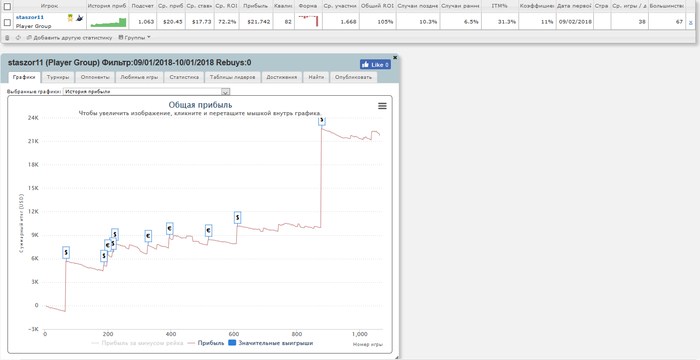
Task: Open the 'Статистика' tab
Action: click(184, 77)
